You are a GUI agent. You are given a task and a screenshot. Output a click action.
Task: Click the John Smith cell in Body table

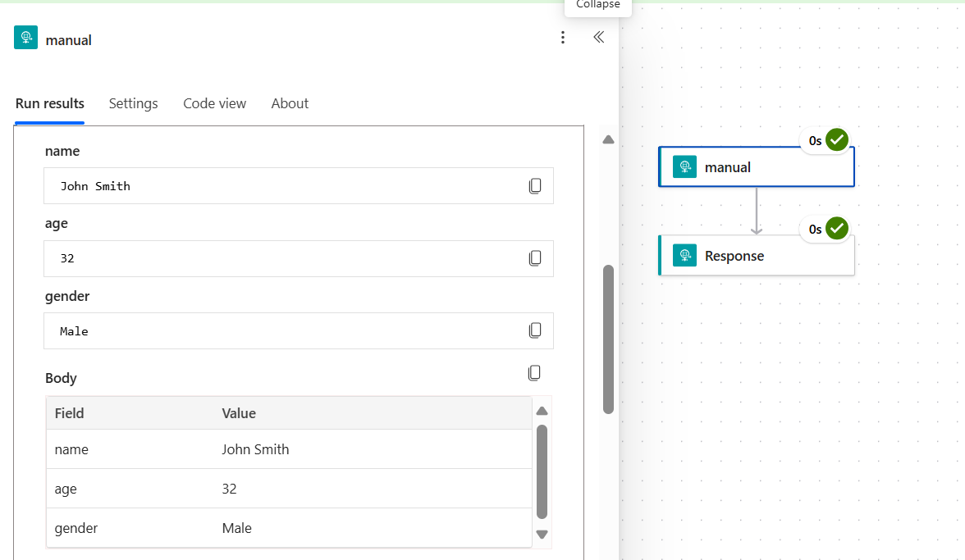pyautogui.click(x=255, y=449)
